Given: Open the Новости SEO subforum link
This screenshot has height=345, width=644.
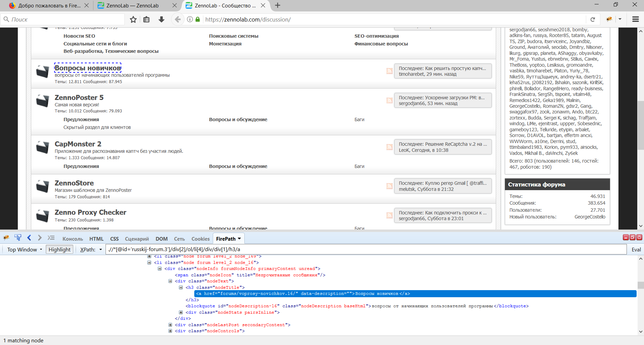Looking at the screenshot, I should (79, 36).
